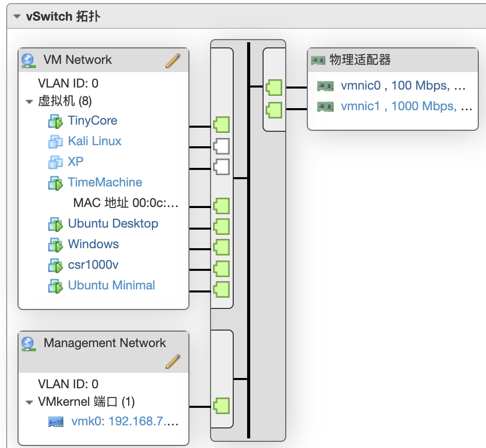Screen dimensions: 486x448
Task: Open the Ubuntu Desktop virtual machine
Action: coord(113,223)
